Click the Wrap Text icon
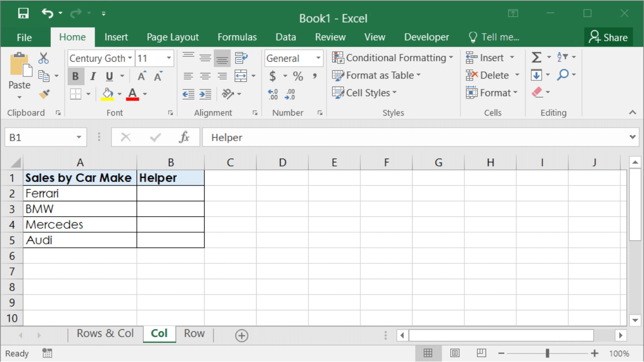 242,58
